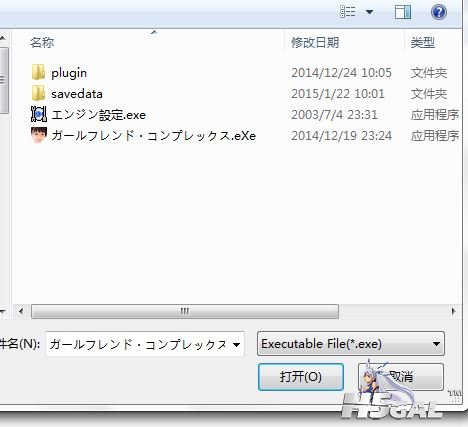This screenshot has width=468, height=427.
Task: Toggle the preview pane icon
Action: coord(403,12)
